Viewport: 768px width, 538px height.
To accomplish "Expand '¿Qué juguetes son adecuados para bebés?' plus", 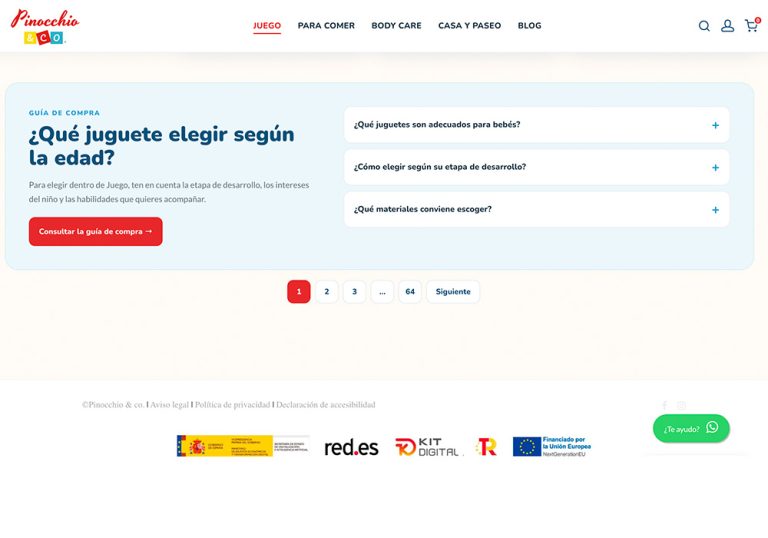I will pyautogui.click(x=716, y=125).
